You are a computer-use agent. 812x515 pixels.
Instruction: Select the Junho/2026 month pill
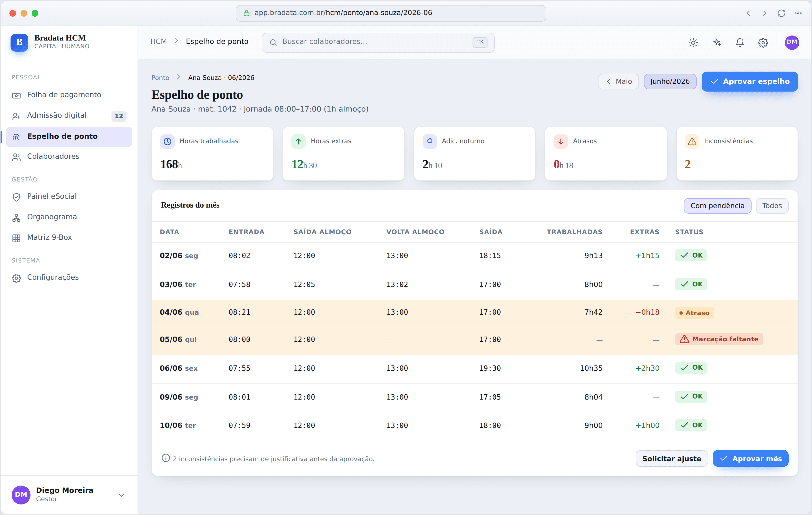670,81
